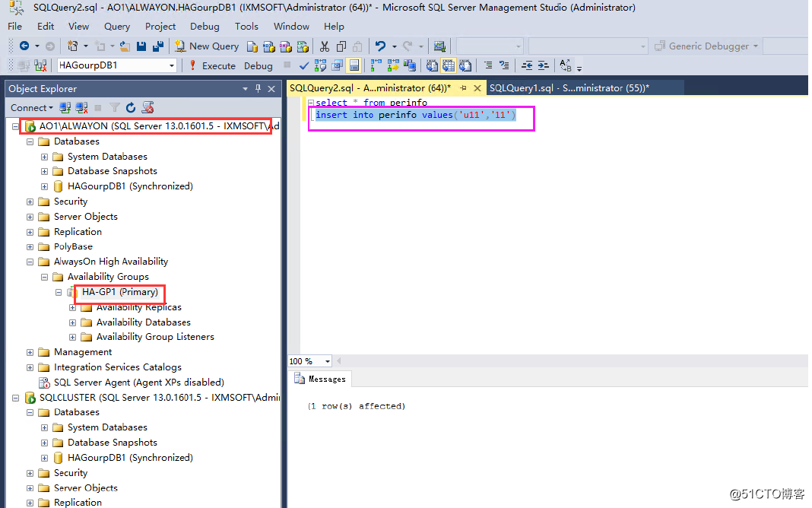Click the Change Connection icon
The image size is (812, 508).
pyautogui.click(x=40, y=65)
